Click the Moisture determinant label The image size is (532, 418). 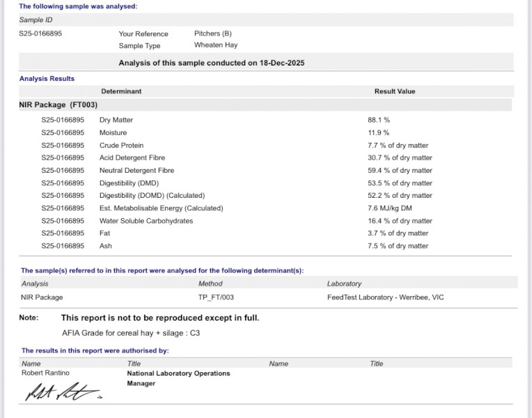point(113,132)
